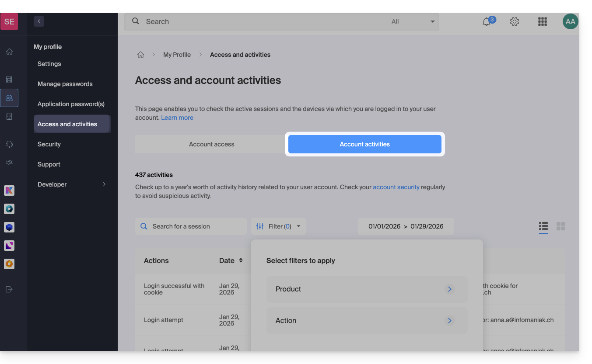Viewport: 592px width, 364px height.
Task: Switch to list view layout
Action: 543,226
